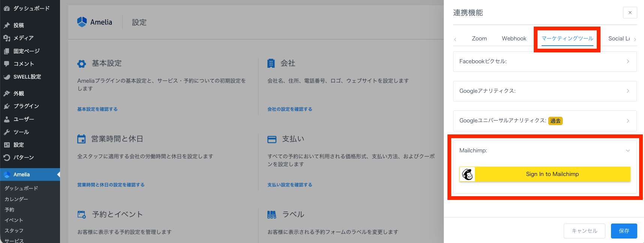Screen dimensions: 644x243
Task: Close the 連携機能 panel
Action: point(630,13)
